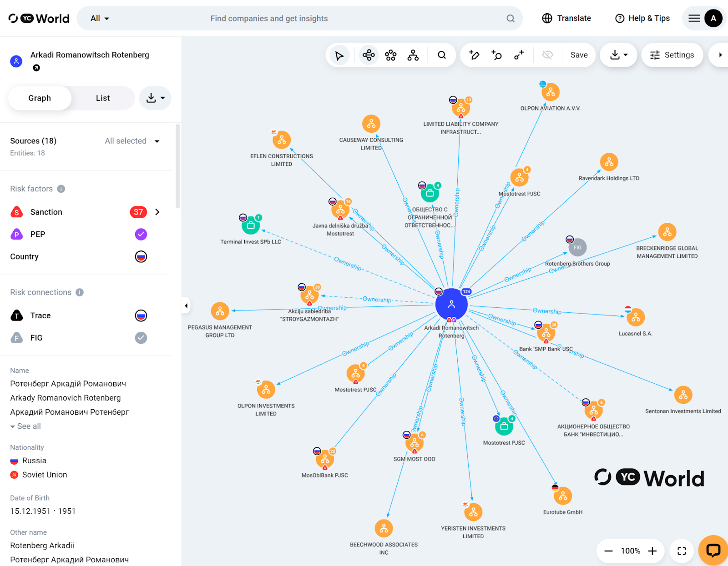Select the Sentonan Investments Limited node

(683, 395)
